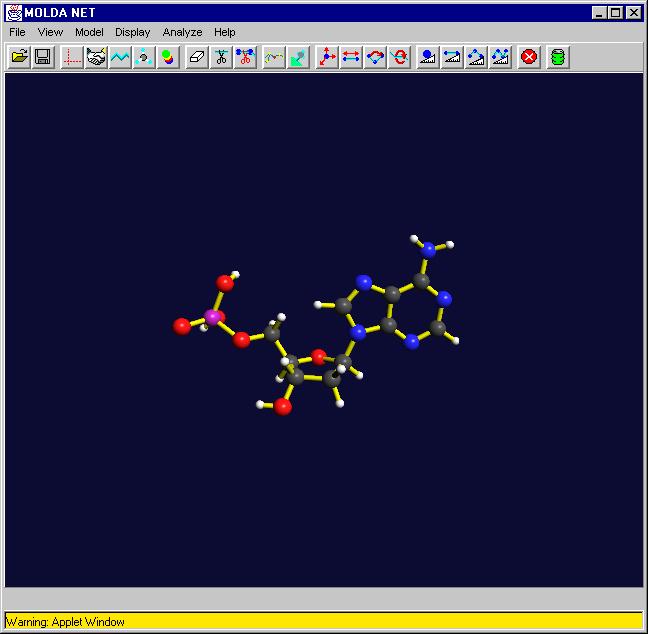Click the two-atom distance measure icon
Screen dimensions: 648x634
pyautogui.click(x=452, y=57)
